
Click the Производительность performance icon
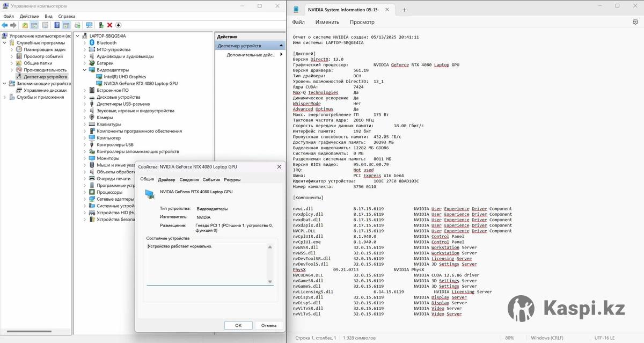pos(19,70)
